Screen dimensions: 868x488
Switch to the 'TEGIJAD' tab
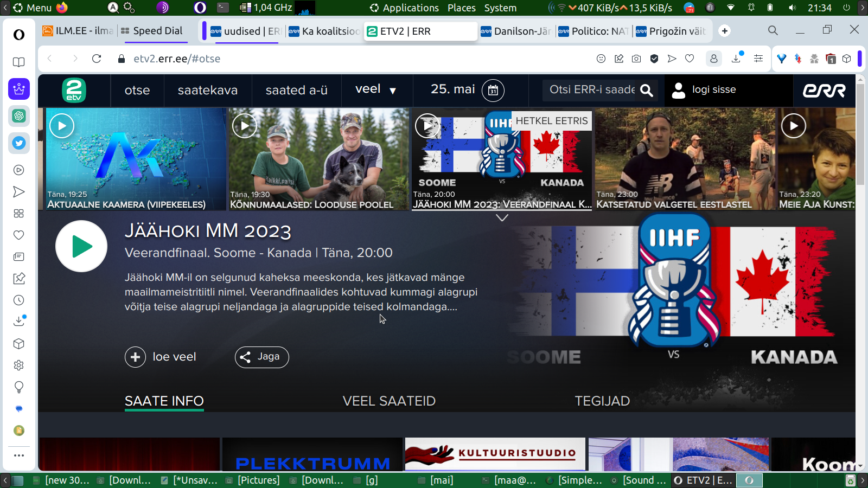602,401
